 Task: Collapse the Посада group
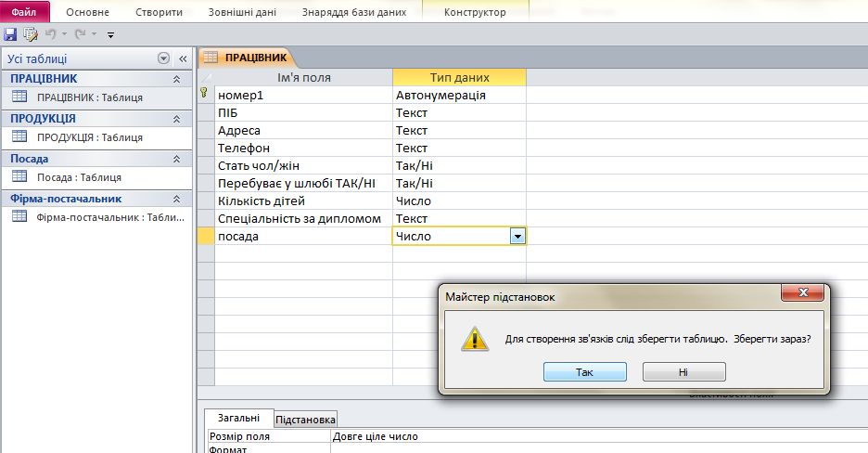[176, 159]
